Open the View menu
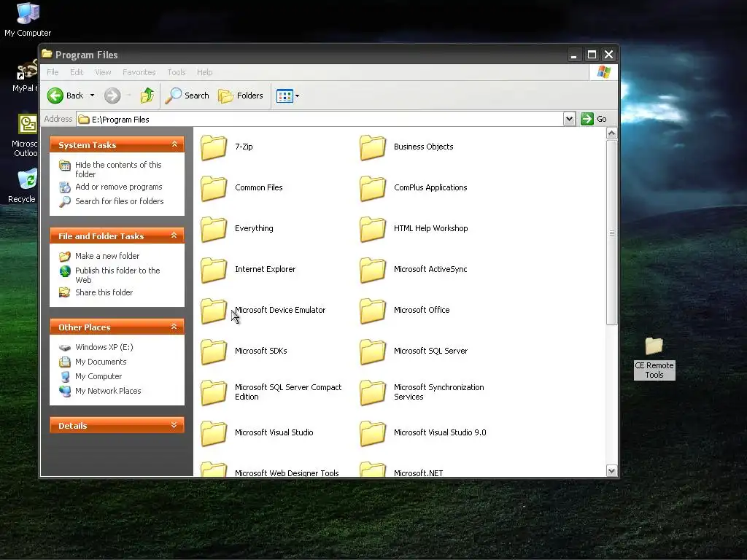 (103, 72)
